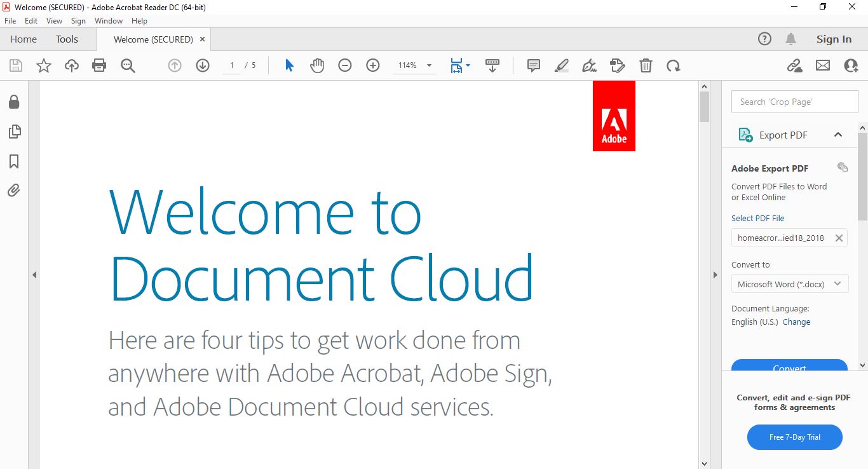This screenshot has width=868, height=469.
Task: Start the Free 7-Day Trial
Action: [x=795, y=437]
